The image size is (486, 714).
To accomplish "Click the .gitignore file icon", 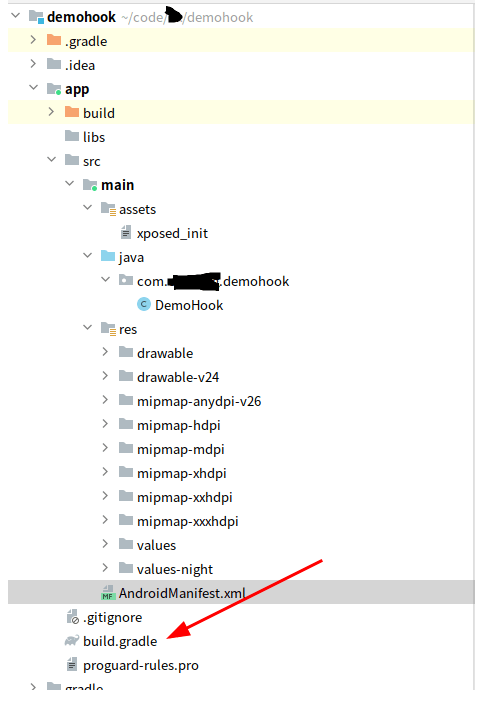I will [x=72, y=617].
